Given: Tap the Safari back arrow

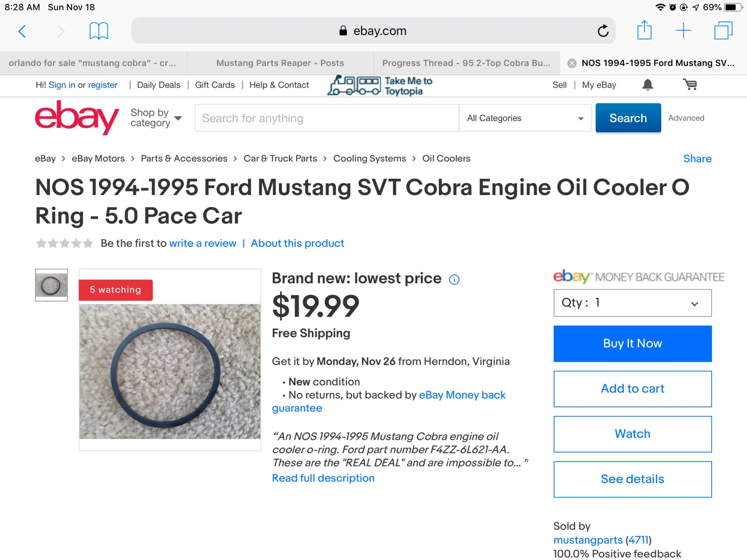Looking at the screenshot, I should coord(22,31).
